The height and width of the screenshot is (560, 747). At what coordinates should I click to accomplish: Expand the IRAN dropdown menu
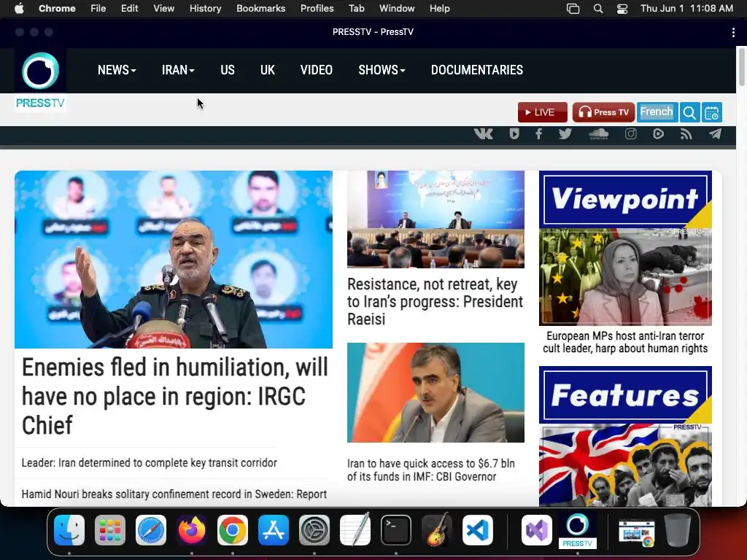pos(178,70)
